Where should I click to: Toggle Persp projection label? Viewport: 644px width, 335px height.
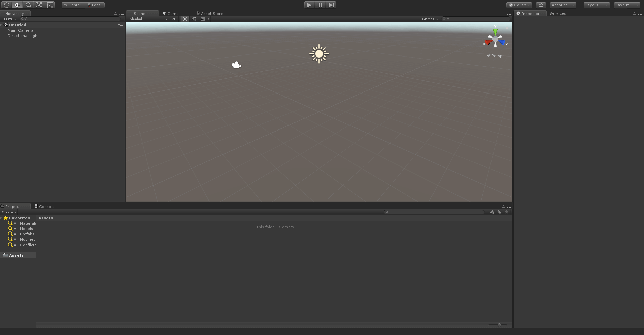coord(495,56)
